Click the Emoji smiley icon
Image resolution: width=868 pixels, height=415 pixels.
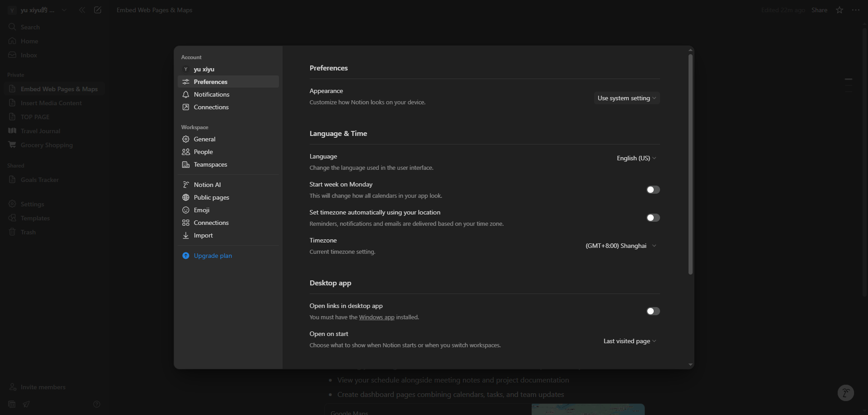(186, 210)
